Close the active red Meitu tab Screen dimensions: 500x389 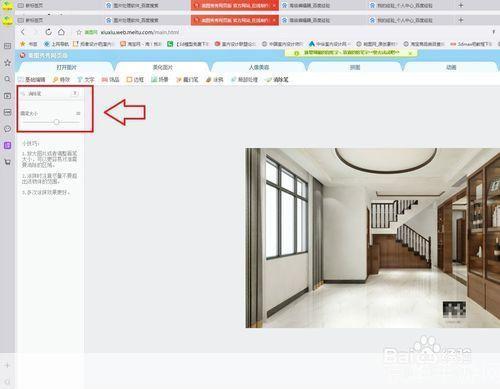pyautogui.click(x=274, y=20)
